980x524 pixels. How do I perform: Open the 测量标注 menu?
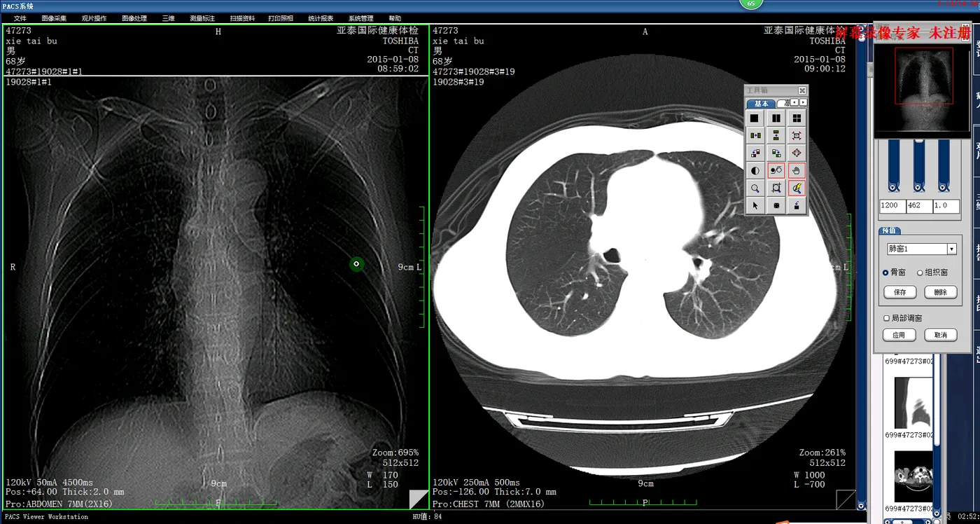click(x=202, y=18)
